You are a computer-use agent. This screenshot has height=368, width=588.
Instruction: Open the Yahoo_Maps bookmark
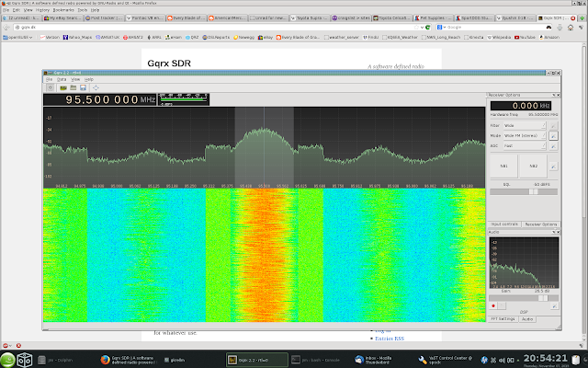point(77,37)
